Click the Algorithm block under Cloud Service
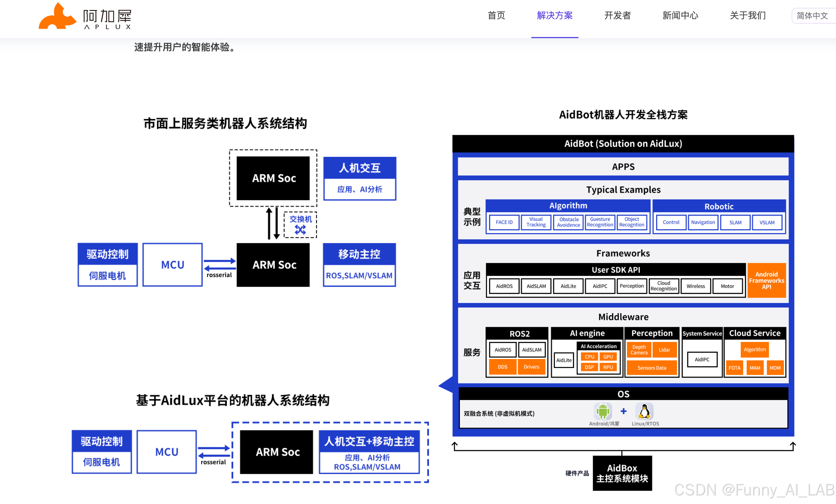This screenshot has height=504, width=836. tap(755, 350)
